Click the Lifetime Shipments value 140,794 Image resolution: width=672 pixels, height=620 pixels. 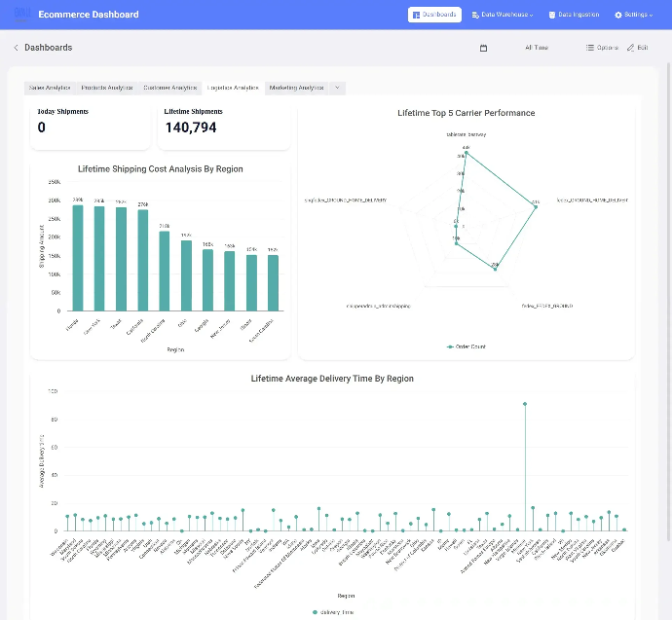(191, 128)
